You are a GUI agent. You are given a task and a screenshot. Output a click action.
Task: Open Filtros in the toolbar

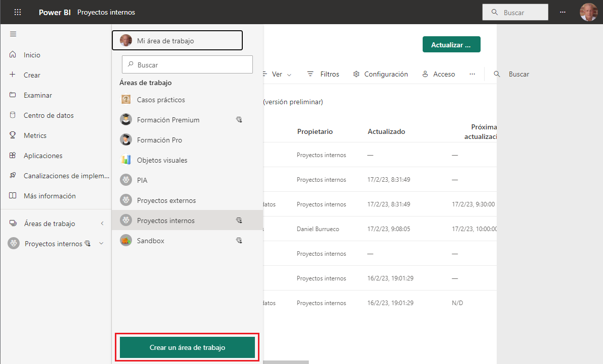point(323,74)
